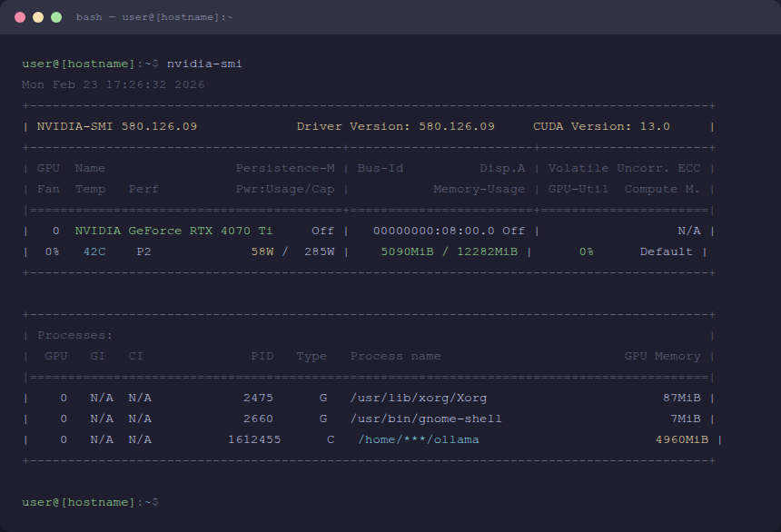Click the 5090MiB / 12282MiB memory usage
The height and width of the screenshot is (532, 781).
(x=450, y=252)
